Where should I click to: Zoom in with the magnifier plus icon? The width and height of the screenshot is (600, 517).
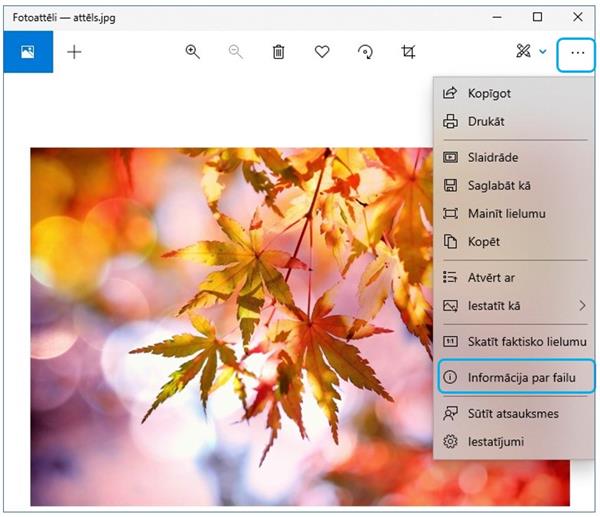192,52
